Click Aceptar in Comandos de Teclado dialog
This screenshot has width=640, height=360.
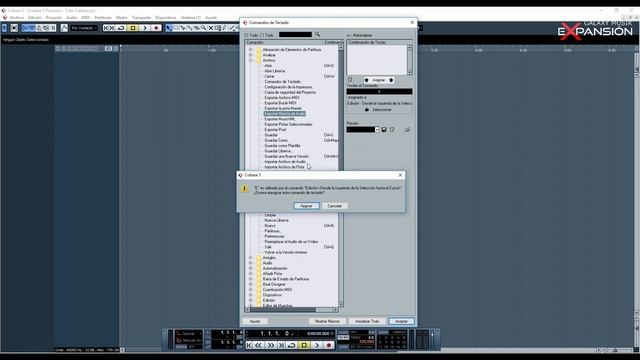pos(401,321)
